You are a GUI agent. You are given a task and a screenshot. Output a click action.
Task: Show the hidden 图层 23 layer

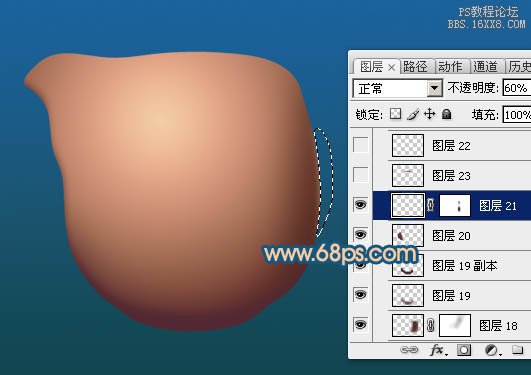pyautogui.click(x=361, y=175)
